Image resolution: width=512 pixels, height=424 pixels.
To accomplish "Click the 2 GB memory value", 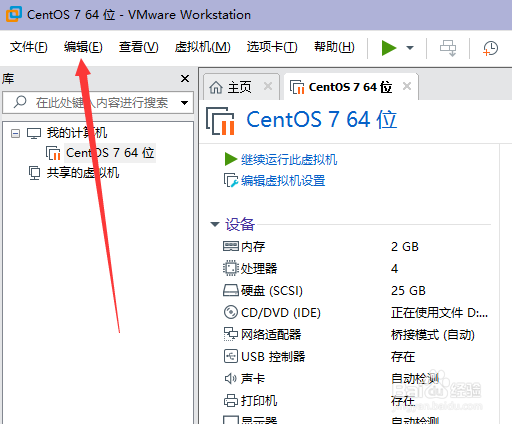I will [405, 247].
